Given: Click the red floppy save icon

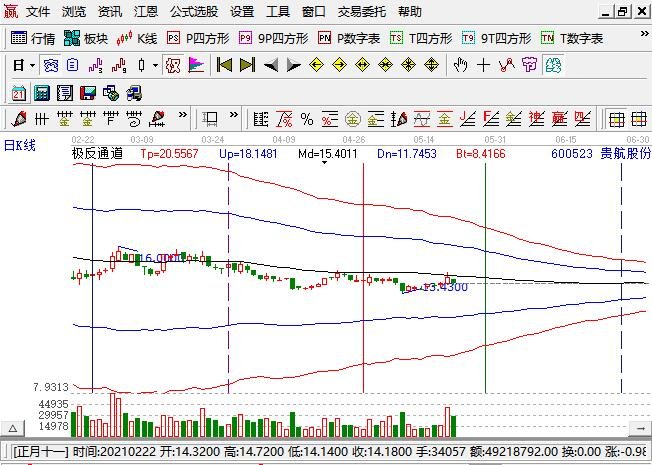Looking at the screenshot, I should click(x=88, y=93).
